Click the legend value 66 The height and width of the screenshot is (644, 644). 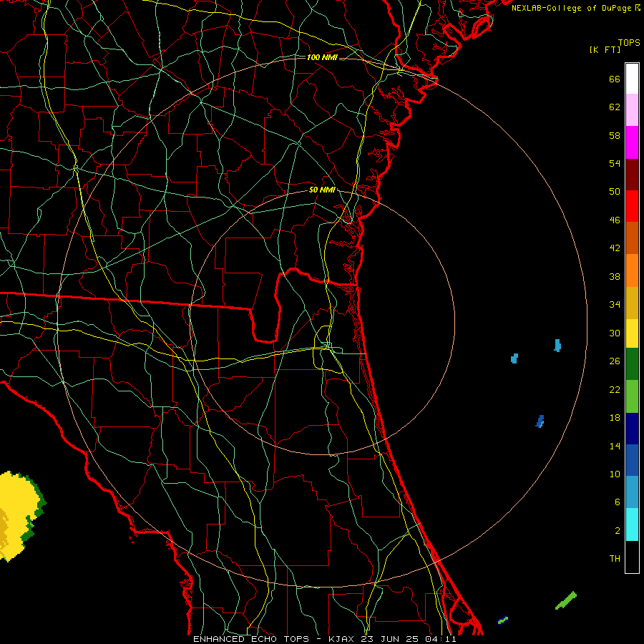click(x=615, y=79)
